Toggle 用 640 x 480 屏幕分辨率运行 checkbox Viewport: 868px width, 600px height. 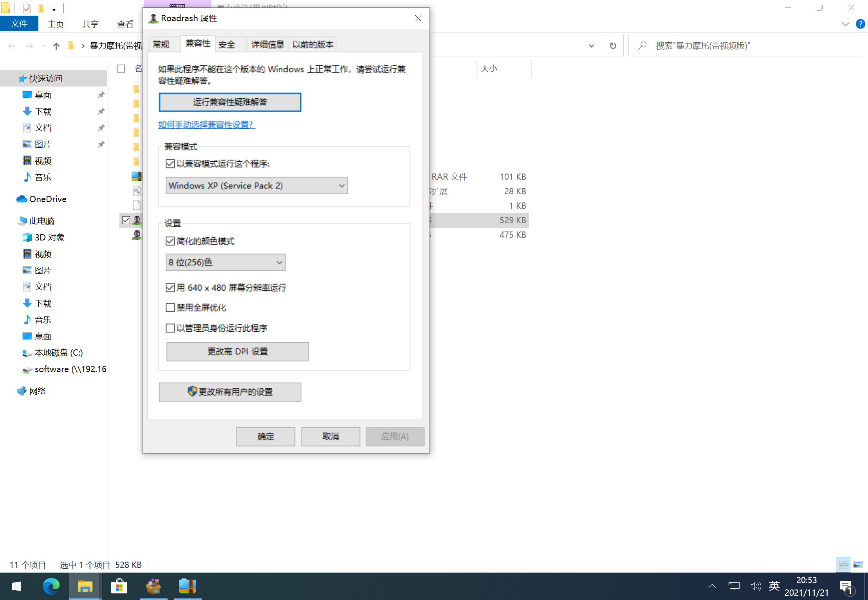click(x=170, y=287)
